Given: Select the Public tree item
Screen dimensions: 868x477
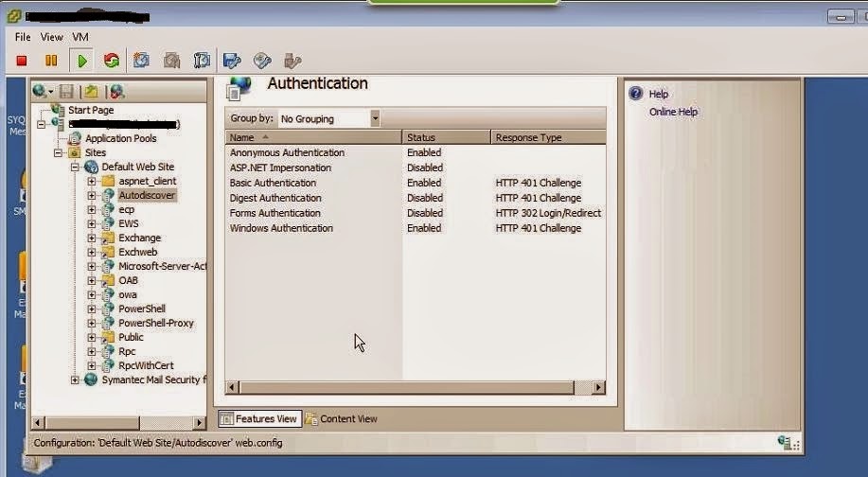Looking at the screenshot, I should pyautogui.click(x=131, y=337).
